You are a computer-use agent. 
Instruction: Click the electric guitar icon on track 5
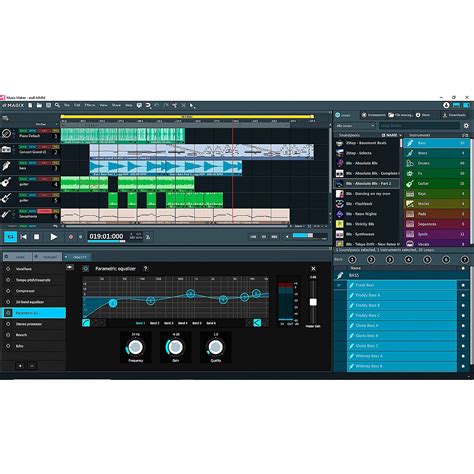6,198
